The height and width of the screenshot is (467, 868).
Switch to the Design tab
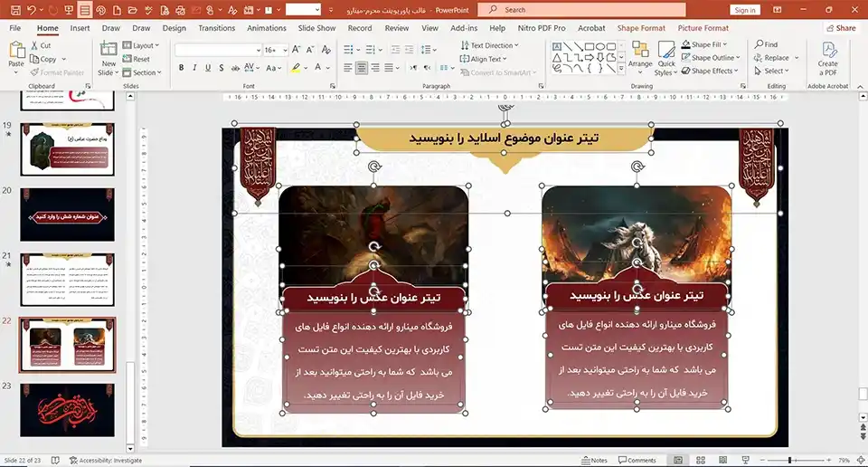pyautogui.click(x=175, y=28)
